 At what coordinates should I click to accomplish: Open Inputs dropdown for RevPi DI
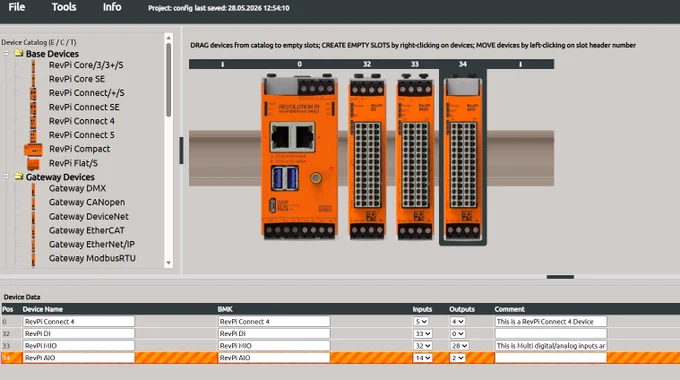point(422,334)
